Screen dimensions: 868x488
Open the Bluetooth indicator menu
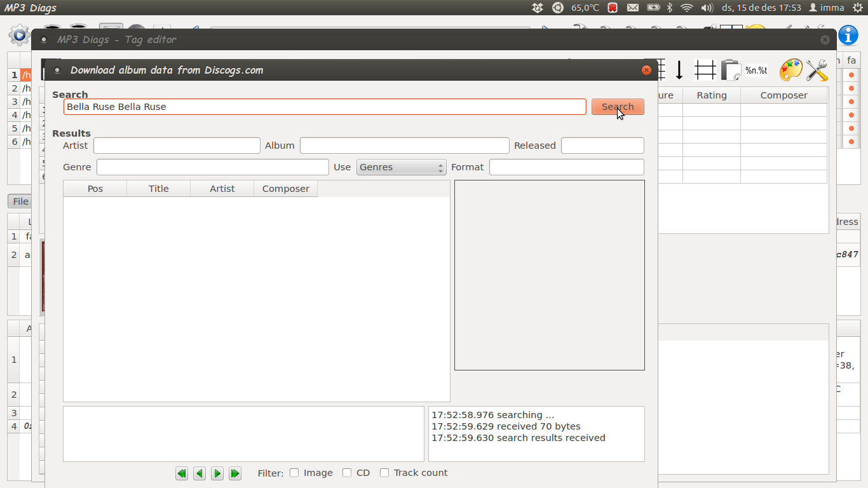click(x=669, y=8)
